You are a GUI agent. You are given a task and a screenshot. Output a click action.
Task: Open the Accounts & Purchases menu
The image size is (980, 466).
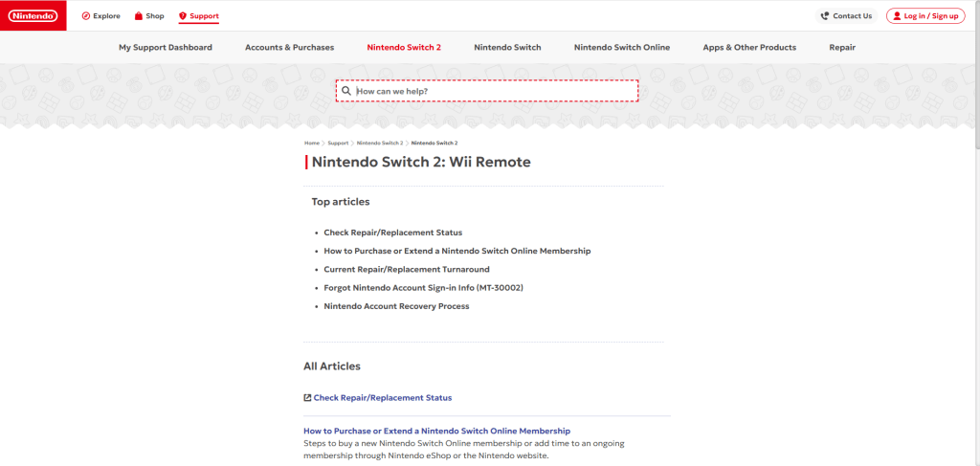[x=289, y=47]
